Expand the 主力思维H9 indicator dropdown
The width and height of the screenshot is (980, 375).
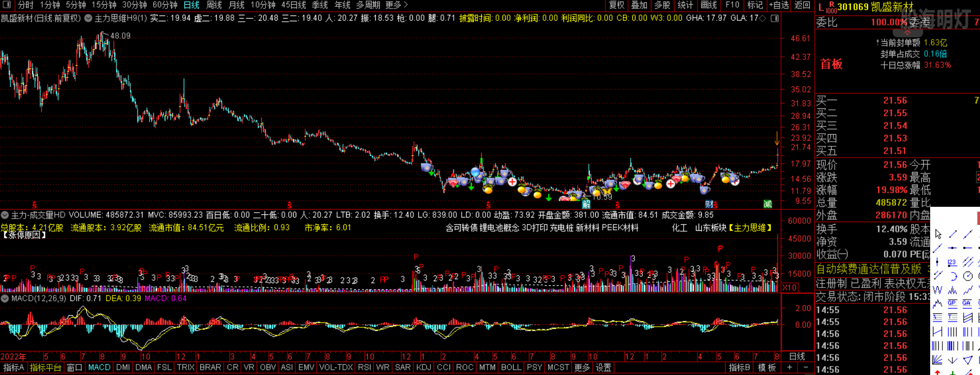89,18
